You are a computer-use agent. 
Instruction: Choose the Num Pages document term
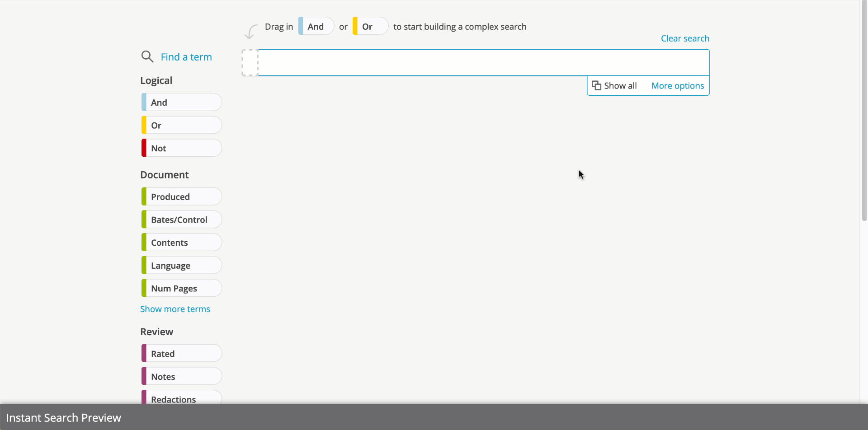[x=182, y=288]
